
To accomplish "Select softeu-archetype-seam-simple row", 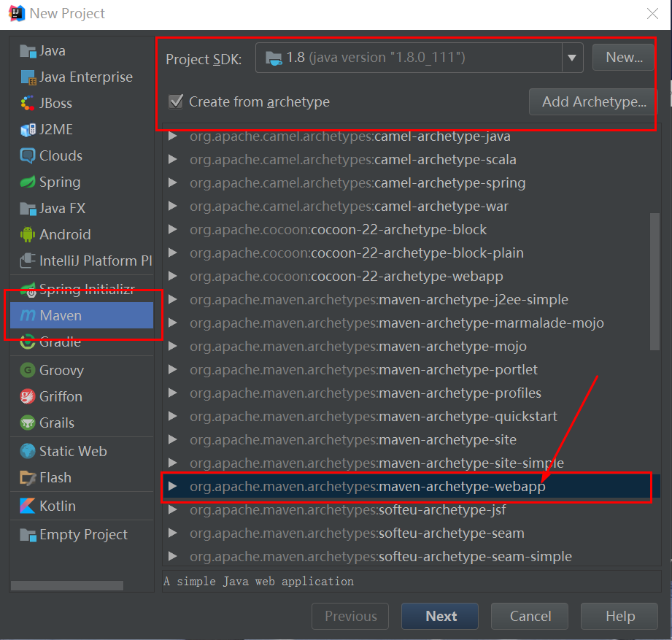I will click(411, 556).
